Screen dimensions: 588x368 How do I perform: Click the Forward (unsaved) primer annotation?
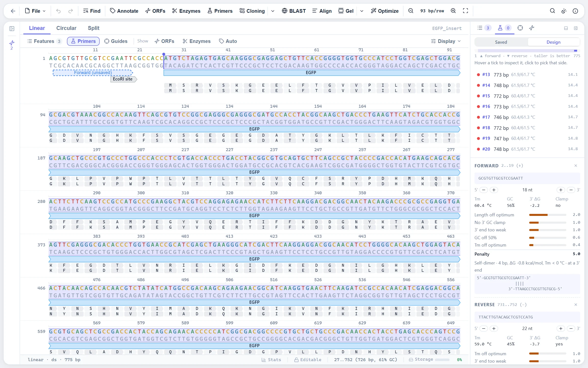click(93, 73)
